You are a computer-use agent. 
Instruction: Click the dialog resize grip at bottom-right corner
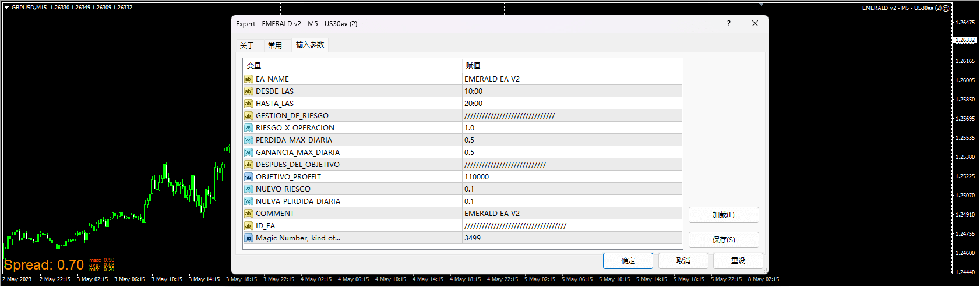point(765,271)
